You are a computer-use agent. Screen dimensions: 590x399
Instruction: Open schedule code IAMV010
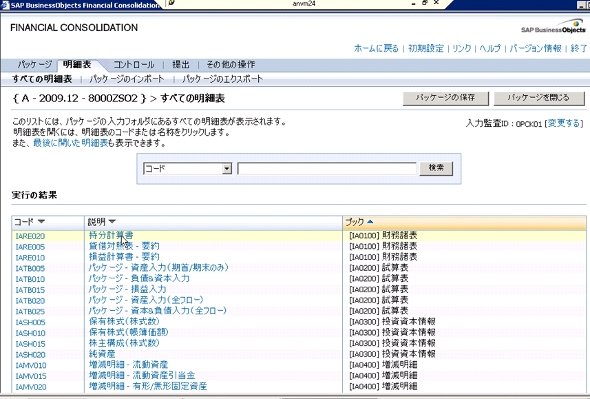[x=31, y=365]
